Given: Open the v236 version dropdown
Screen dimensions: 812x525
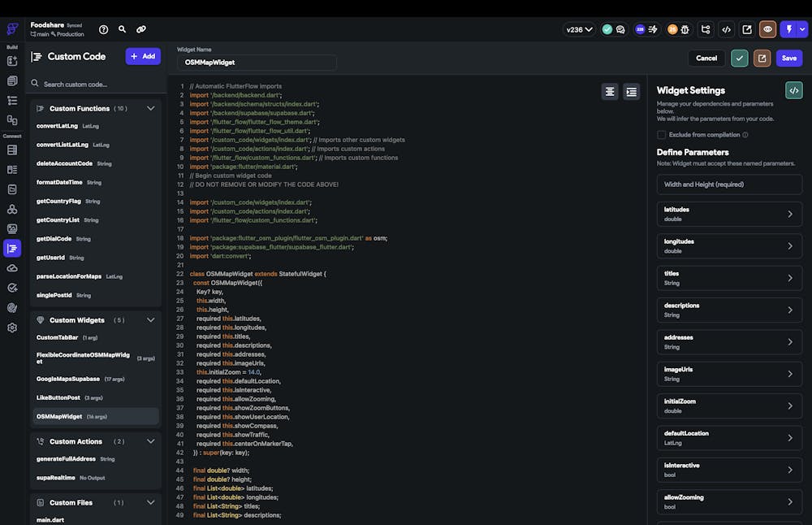Looking at the screenshot, I should coord(579,29).
